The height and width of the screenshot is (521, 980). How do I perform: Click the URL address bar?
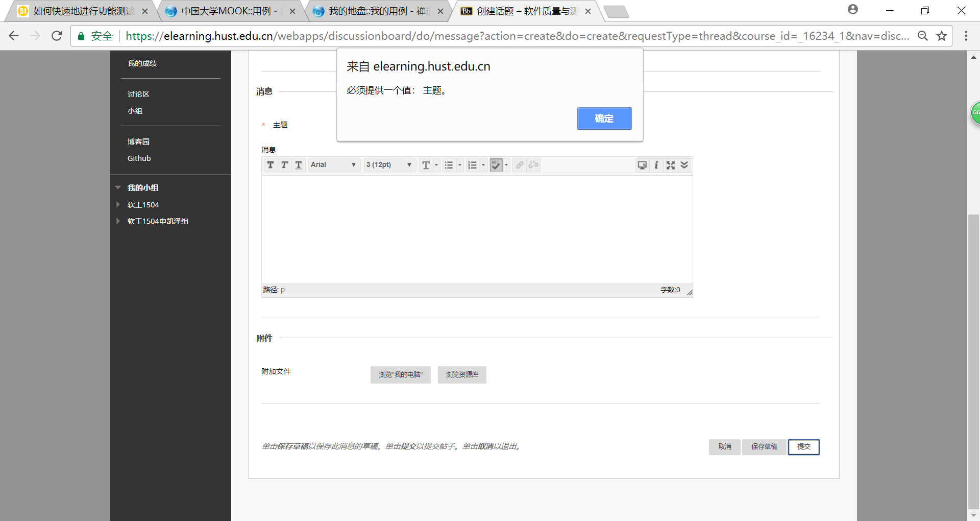(x=518, y=36)
